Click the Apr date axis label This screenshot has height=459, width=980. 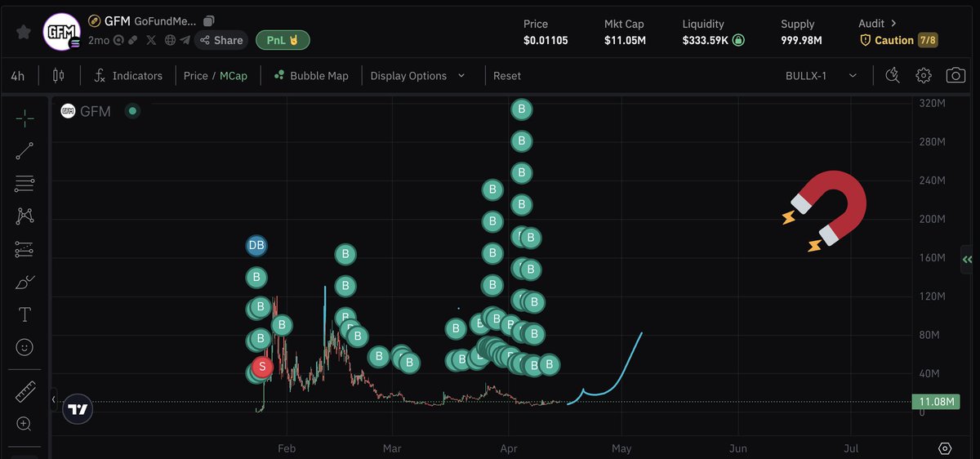pos(509,448)
